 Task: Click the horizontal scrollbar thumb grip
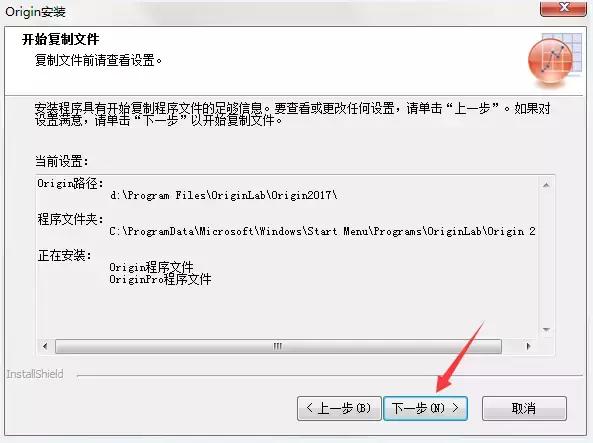pyautogui.click(x=278, y=346)
